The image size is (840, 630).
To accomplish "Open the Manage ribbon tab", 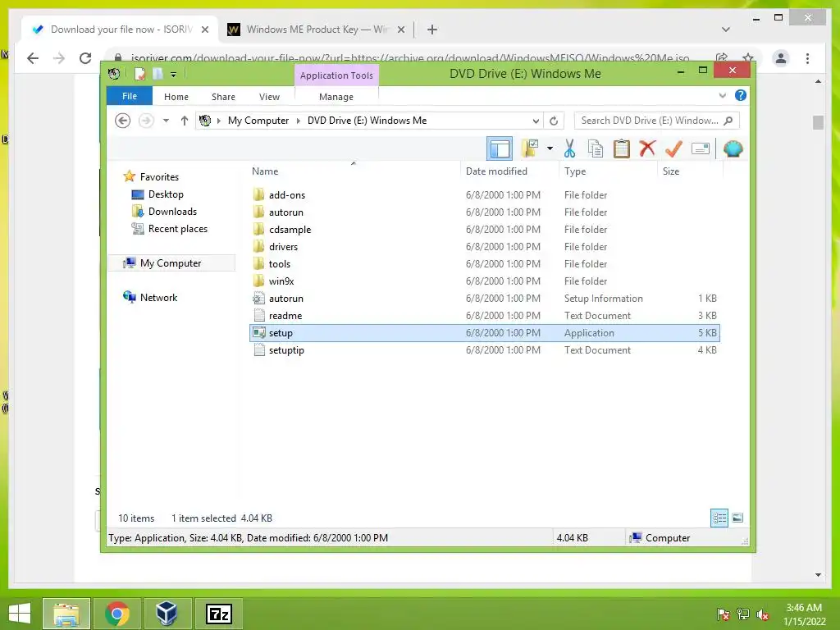I will point(336,97).
